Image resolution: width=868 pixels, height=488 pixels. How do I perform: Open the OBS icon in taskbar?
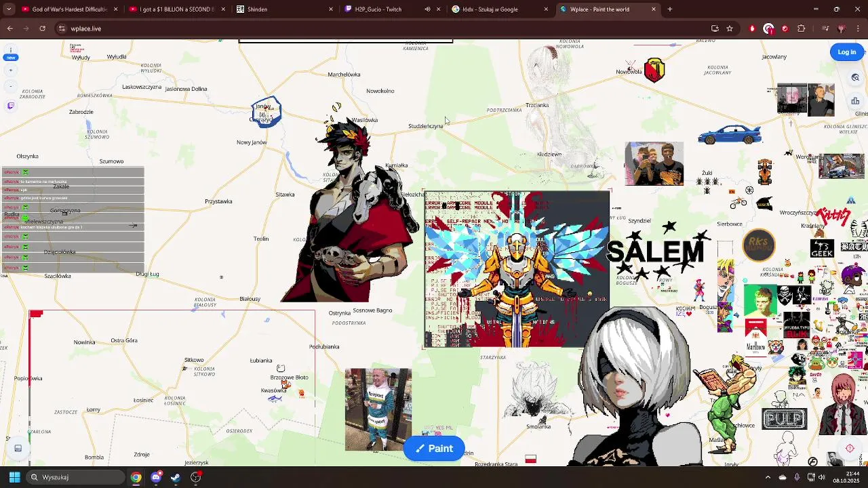[x=196, y=477]
